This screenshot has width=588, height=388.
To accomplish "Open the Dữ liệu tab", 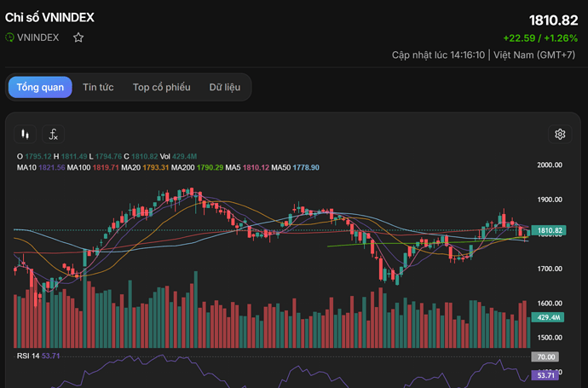I will [x=225, y=87].
